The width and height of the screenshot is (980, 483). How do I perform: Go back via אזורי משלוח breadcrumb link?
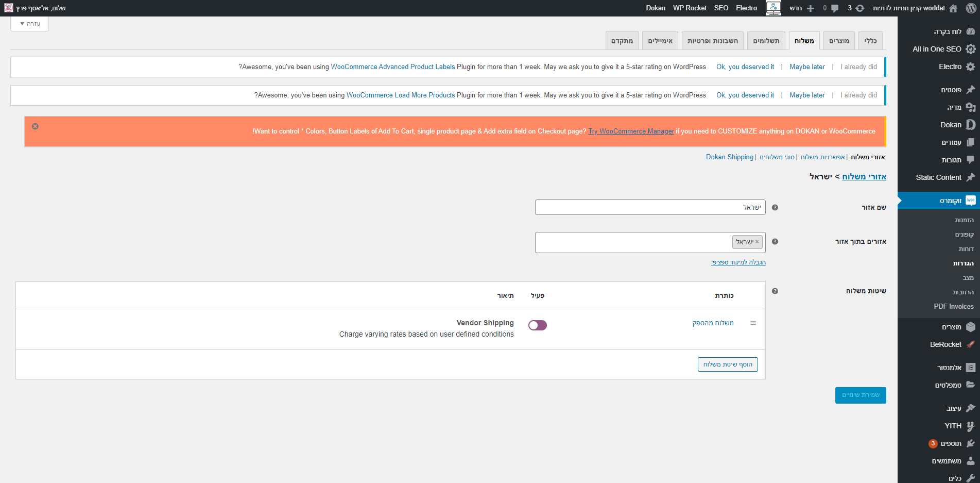(864, 177)
